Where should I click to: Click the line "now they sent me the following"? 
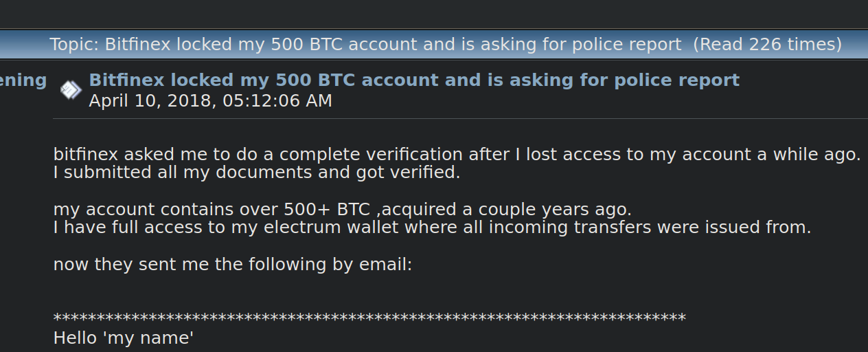pos(233,264)
